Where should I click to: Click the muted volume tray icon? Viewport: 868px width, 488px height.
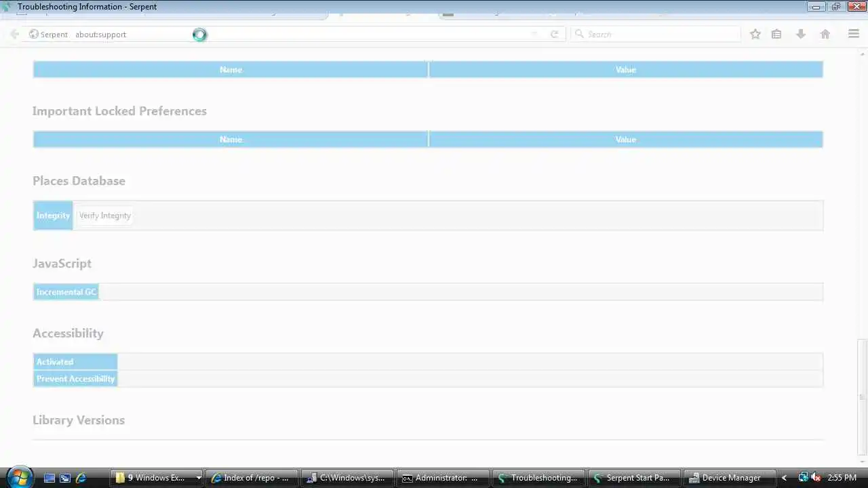pos(816,478)
